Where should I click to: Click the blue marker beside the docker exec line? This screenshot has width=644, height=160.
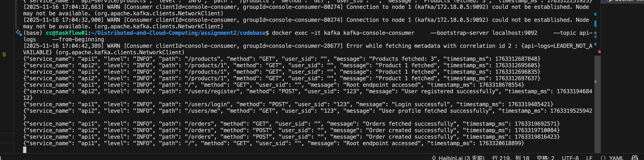595,33
